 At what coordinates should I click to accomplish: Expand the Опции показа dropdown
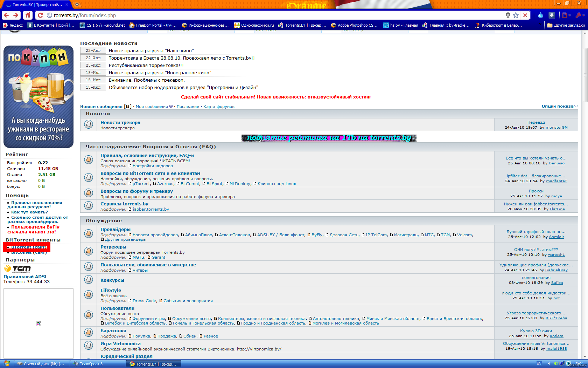coord(560,106)
